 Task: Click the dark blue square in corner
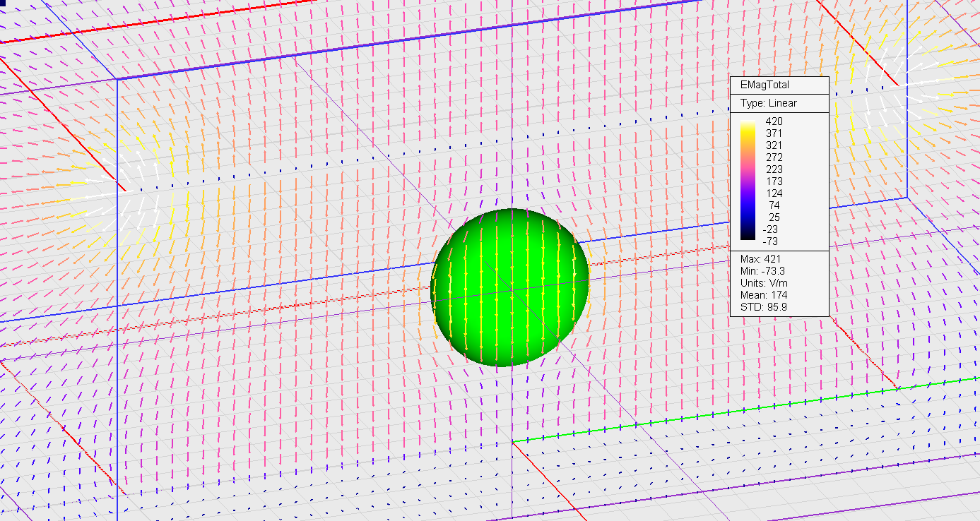click(x=2, y=2)
